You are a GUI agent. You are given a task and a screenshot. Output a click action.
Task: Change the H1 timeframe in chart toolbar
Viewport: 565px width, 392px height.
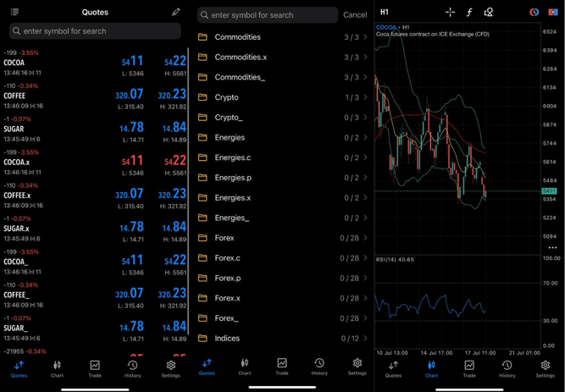tap(385, 12)
